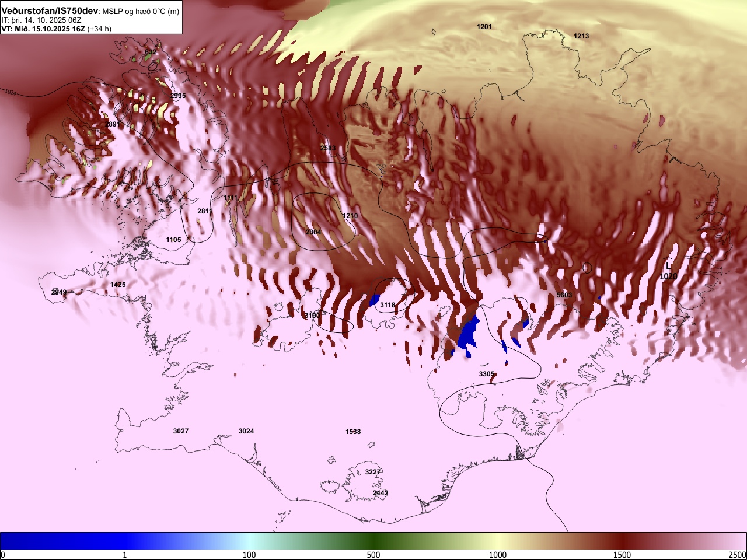Click the 3100 value label

click(312, 316)
